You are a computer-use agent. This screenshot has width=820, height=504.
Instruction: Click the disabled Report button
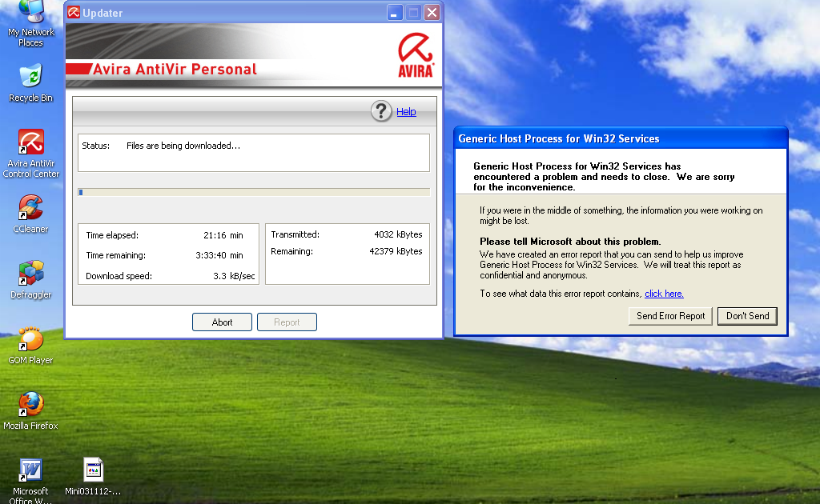pos(287,322)
